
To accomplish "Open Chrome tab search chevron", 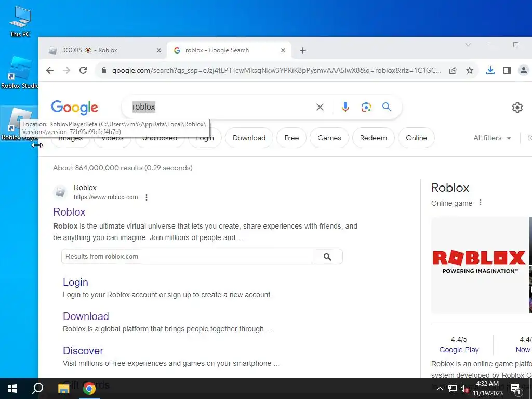I will (x=468, y=45).
